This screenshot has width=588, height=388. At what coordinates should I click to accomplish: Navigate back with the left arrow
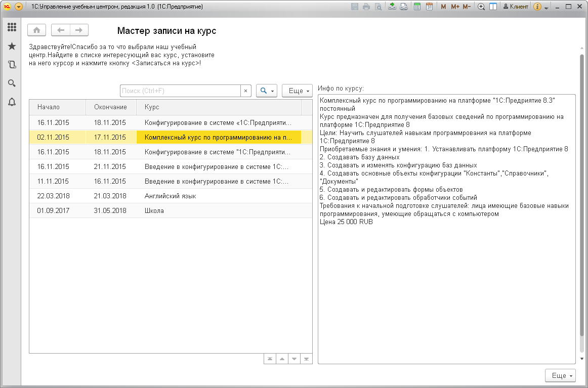pyautogui.click(x=61, y=30)
